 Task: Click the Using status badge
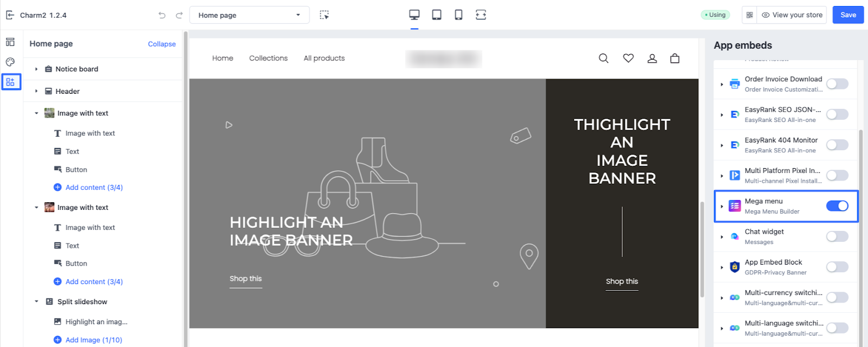715,15
